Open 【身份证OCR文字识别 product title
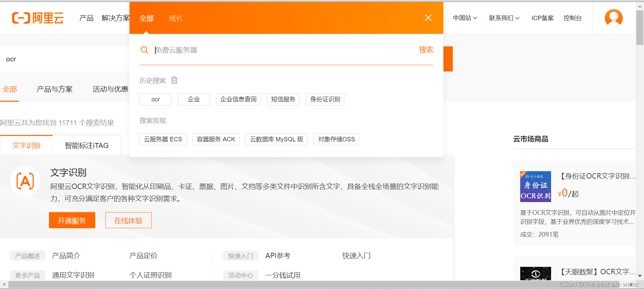The image size is (644, 290). [596, 176]
